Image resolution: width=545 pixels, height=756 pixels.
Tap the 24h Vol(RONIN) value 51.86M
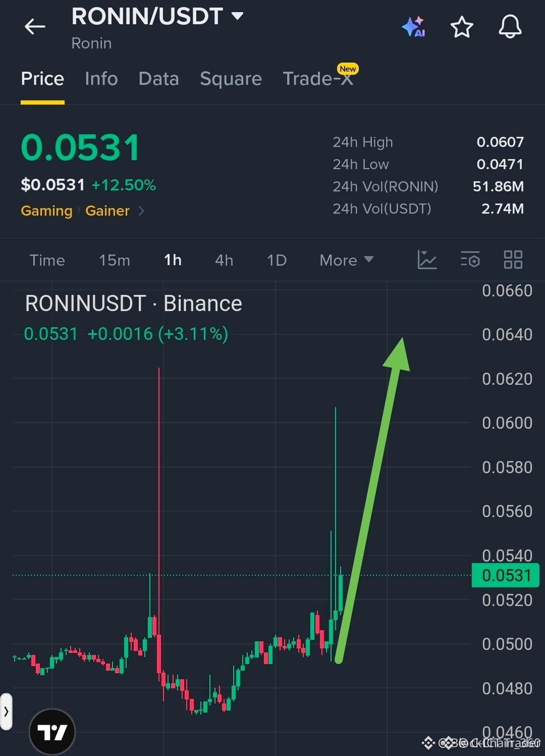coord(498,186)
